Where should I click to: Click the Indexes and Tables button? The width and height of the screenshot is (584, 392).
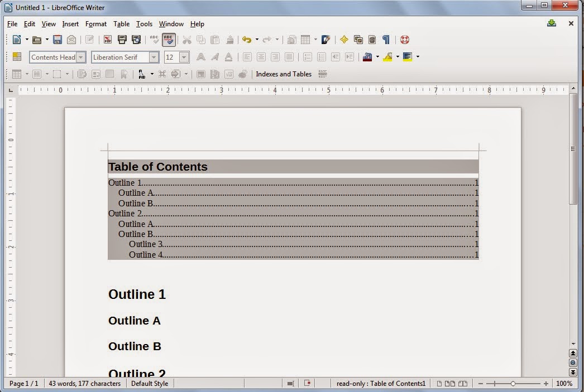click(283, 74)
